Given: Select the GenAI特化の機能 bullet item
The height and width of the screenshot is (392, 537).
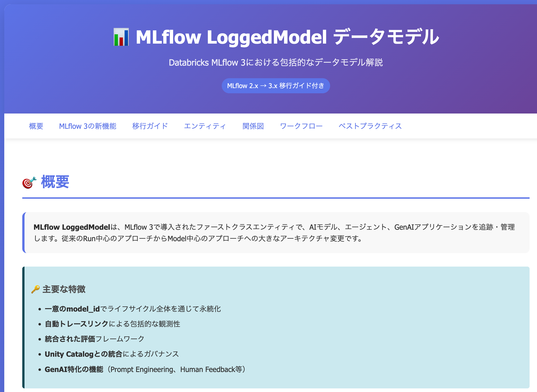Looking at the screenshot, I should tap(145, 370).
